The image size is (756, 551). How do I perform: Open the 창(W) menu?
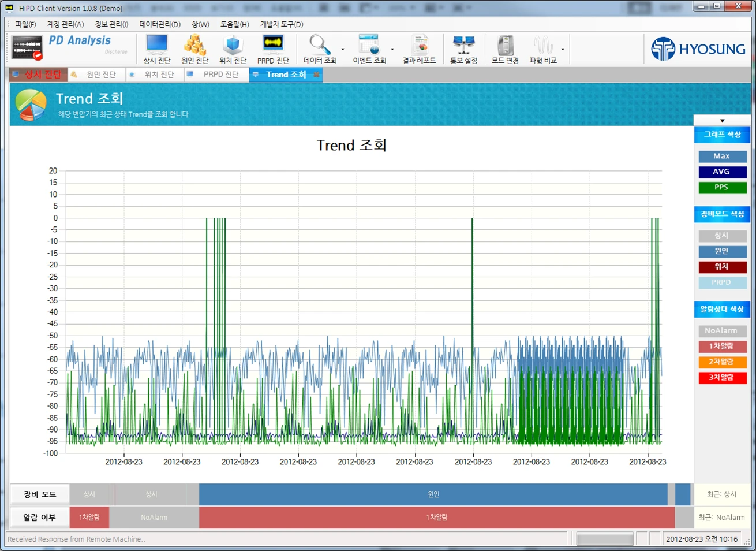tap(200, 24)
